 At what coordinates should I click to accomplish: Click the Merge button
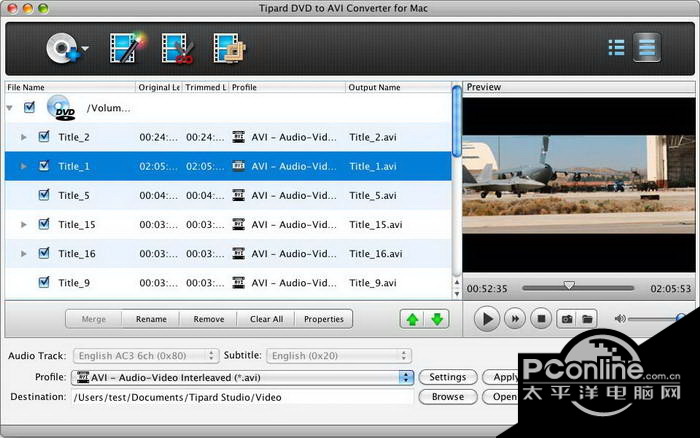point(94,319)
